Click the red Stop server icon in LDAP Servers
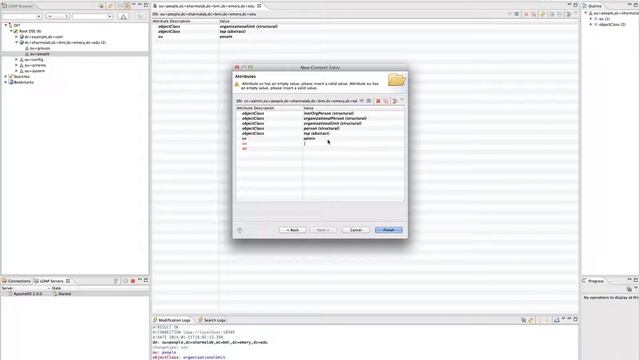The image size is (640, 360). [133, 281]
